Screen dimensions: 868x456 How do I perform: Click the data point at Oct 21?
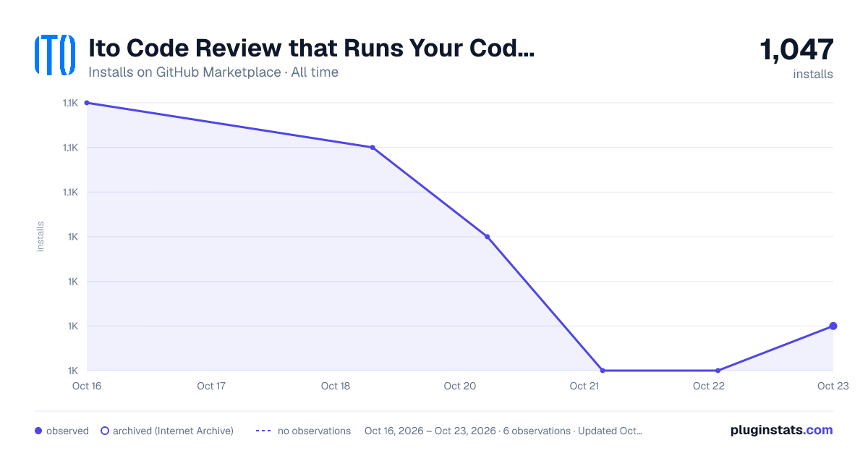point(603,371)
